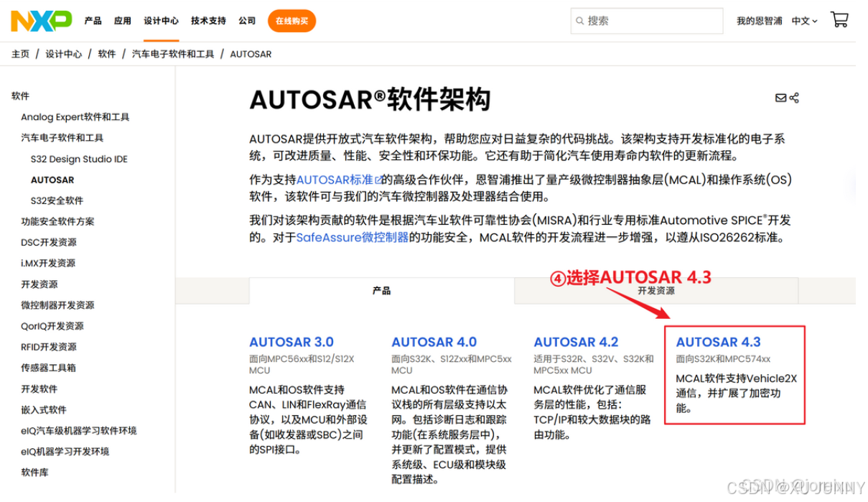Open 开发软件 in sidebar
The height and width of the screenshot is (502, 868).
pyautogui.click(x=39, y=389)
